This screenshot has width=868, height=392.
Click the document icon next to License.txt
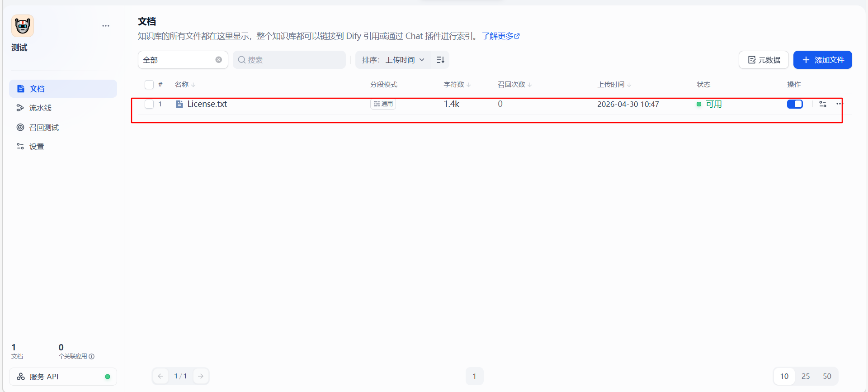[179, 104]
